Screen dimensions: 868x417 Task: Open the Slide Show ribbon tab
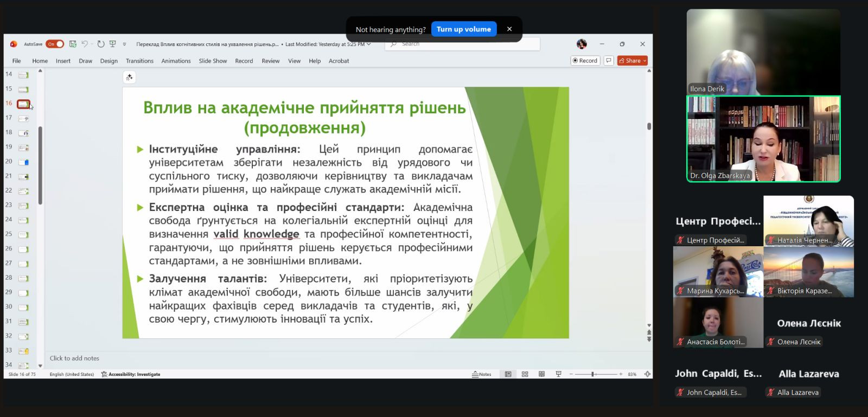pos(213,61)
